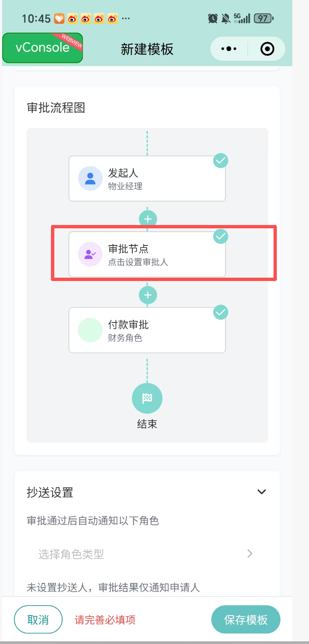
Task: Click the 保存模板 button
Action: pos(246,619)
